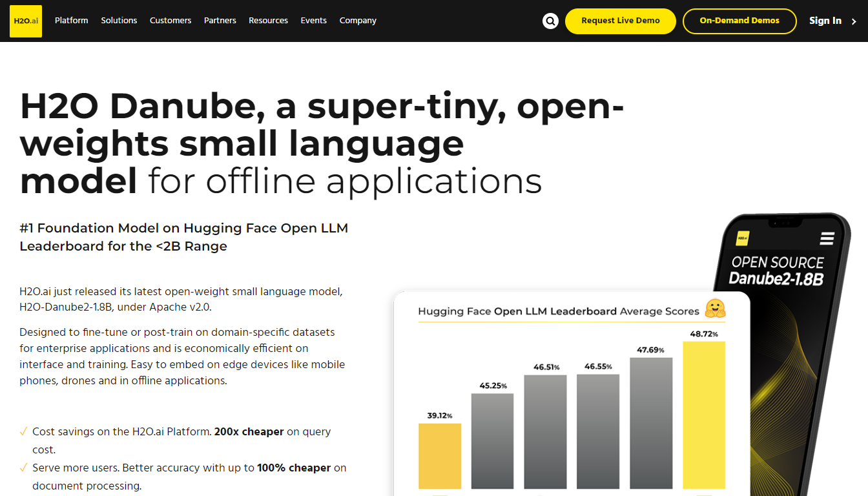
Task: Click the yellow 48.72% chart bar
Action: 703,413
